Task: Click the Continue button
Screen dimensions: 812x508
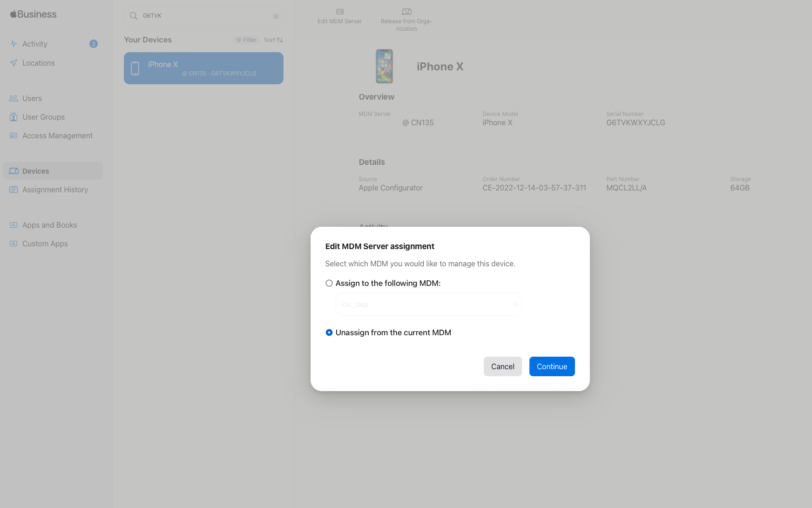Action: point(552,366)
